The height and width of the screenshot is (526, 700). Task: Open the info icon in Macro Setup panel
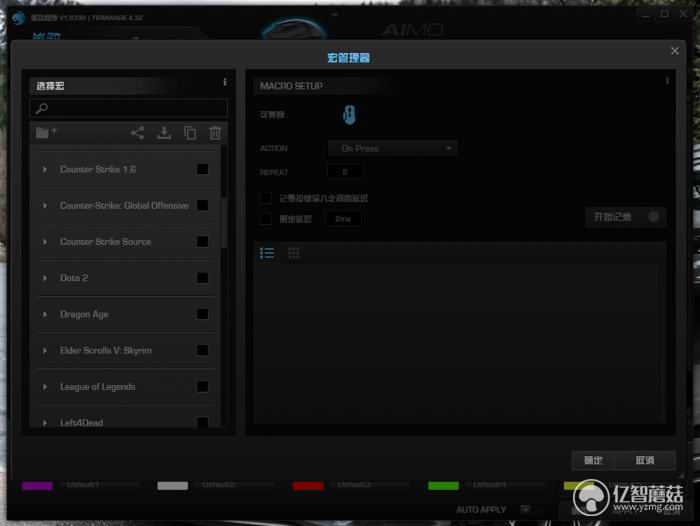pyautogui.click(x=667, y=80)
